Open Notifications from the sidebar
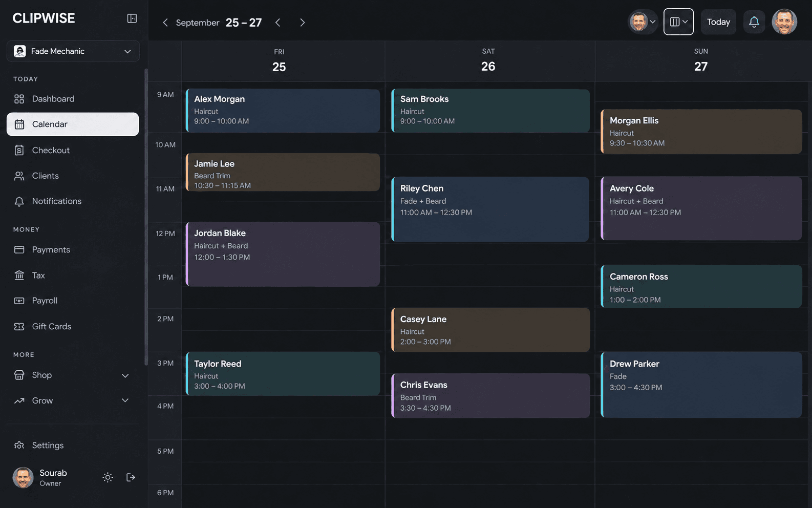 pos(72,201)
